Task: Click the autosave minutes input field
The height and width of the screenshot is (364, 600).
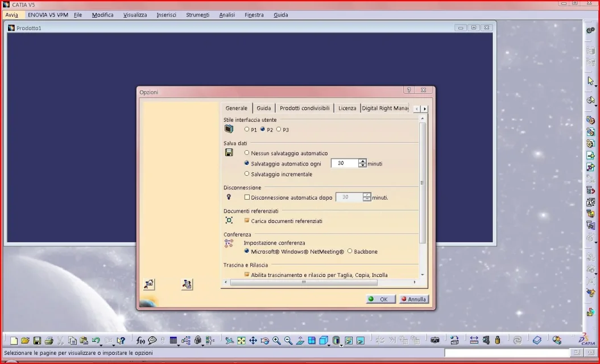Action: (345, 163)
